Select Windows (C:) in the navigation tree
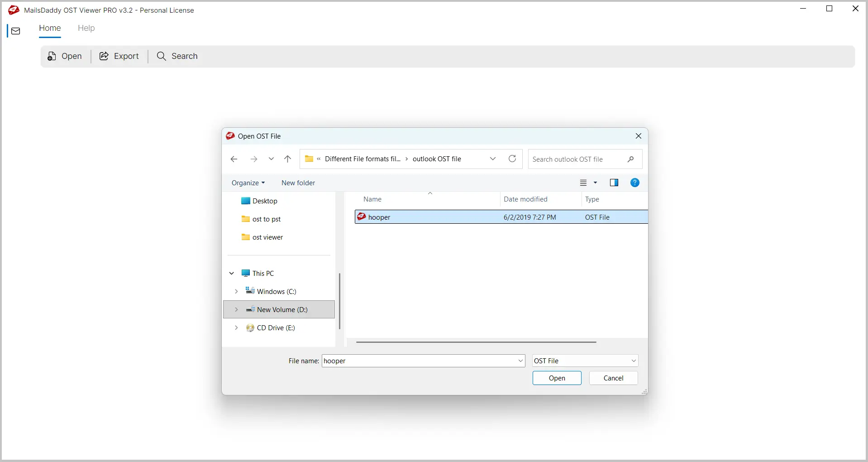The image size is (868, 462). 277,292
